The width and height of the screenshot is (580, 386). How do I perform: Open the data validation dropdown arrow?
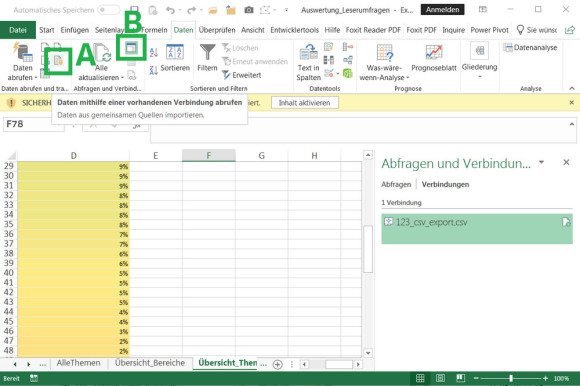[x=338, y=73]
